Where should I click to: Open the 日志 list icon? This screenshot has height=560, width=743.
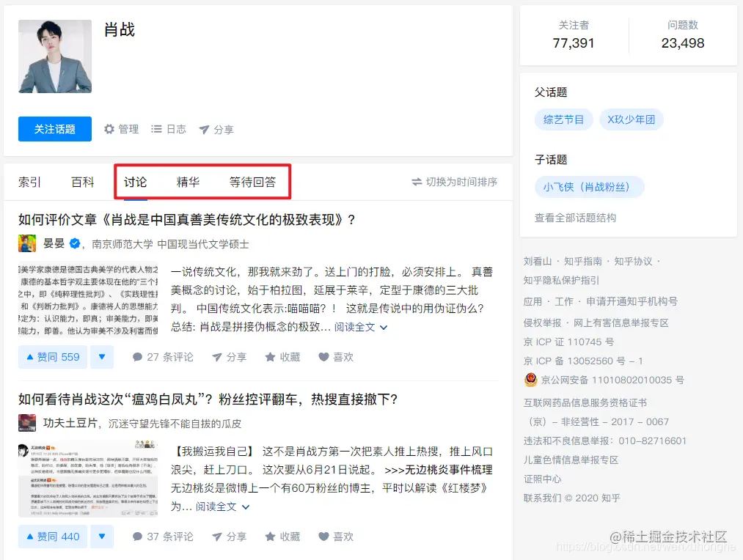click(x=156, y=129)
